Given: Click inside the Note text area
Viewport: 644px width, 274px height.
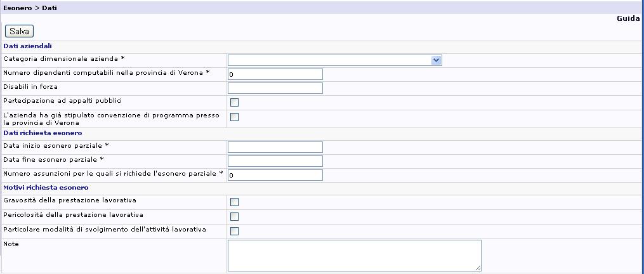Looking at the screenshot, I should tap(354, 255).
